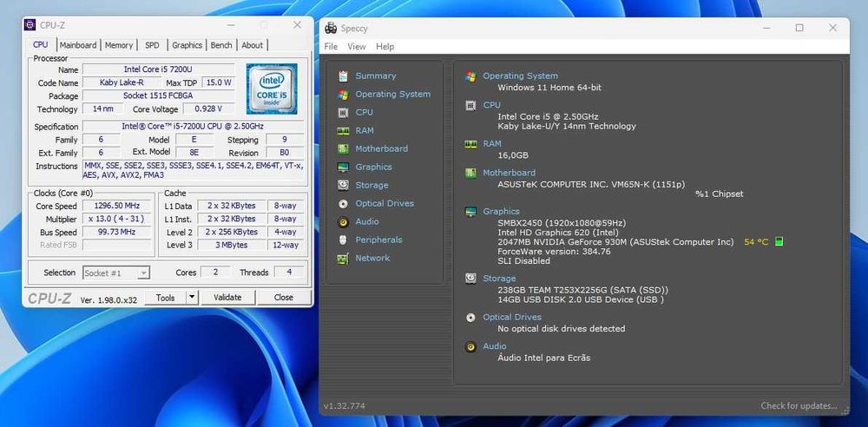868x427 pixels.
Task: Click the Storage icon in summary panel
Action: (x=470, y=279)
